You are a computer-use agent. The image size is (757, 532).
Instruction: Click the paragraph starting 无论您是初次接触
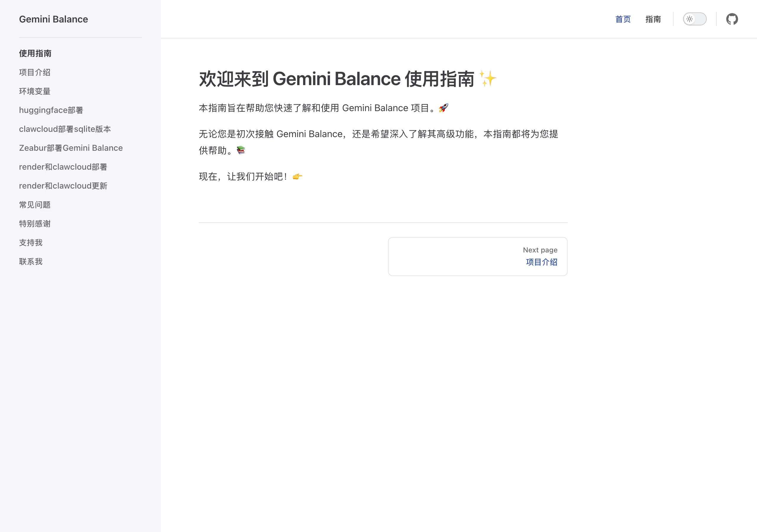click(x=378, y=142)
